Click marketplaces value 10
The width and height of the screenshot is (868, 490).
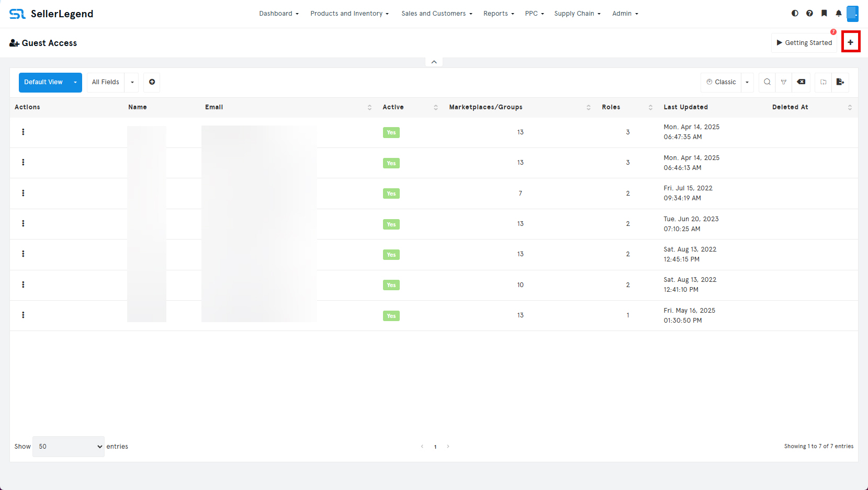point(520,285)
